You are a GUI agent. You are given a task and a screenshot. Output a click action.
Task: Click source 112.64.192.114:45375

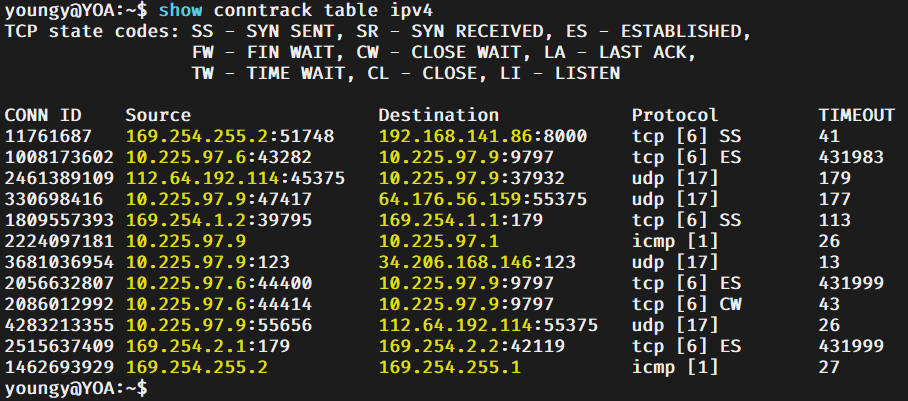[x=235, y=178]
